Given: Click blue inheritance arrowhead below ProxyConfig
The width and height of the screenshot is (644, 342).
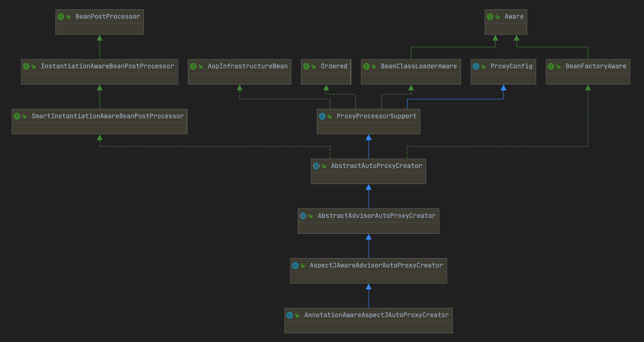Looking at the screenshot, I should (503, 88).
